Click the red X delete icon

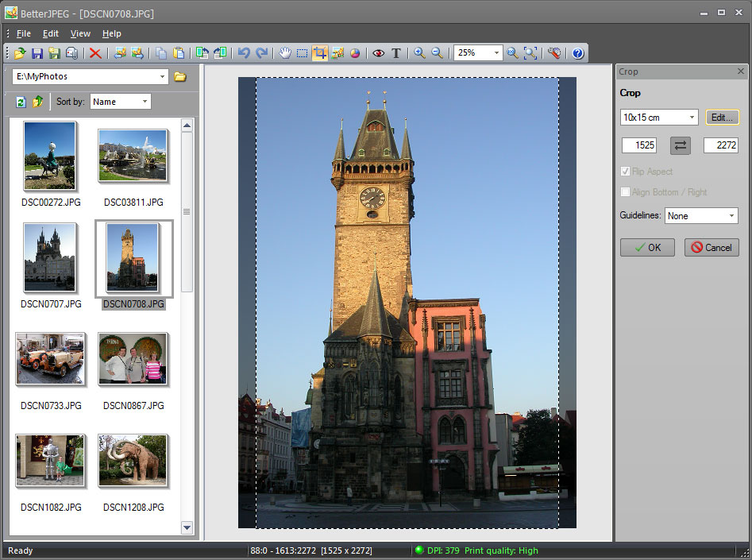coord(95,52)
